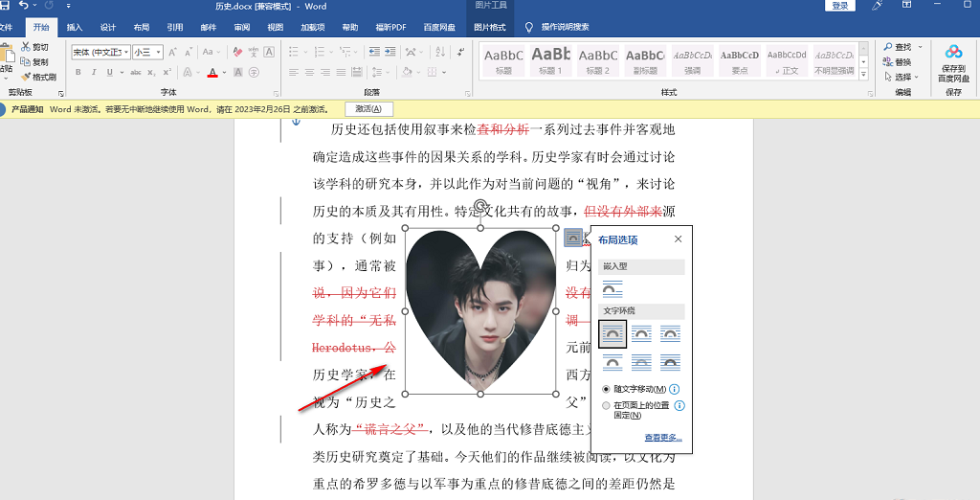Viewport: 980px width, 500px height.
Task: Open Select (选择) dropdown
Action: [x=902, y=77]
